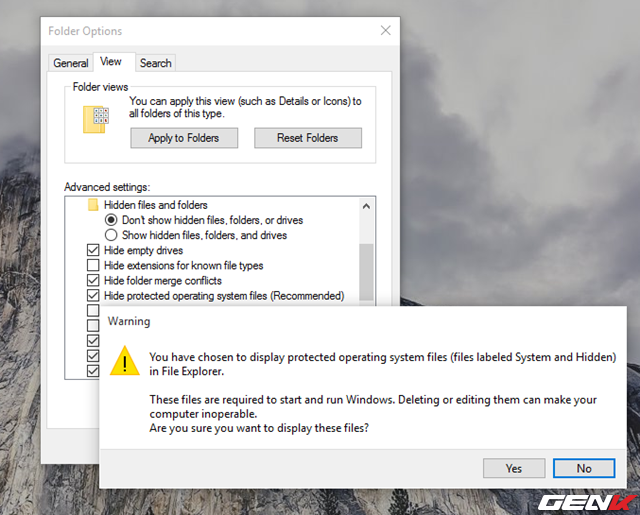Toggle Hide empty drives checkbox
The height and width of the screenshot is (515, 640).
[x=93, y=250]
